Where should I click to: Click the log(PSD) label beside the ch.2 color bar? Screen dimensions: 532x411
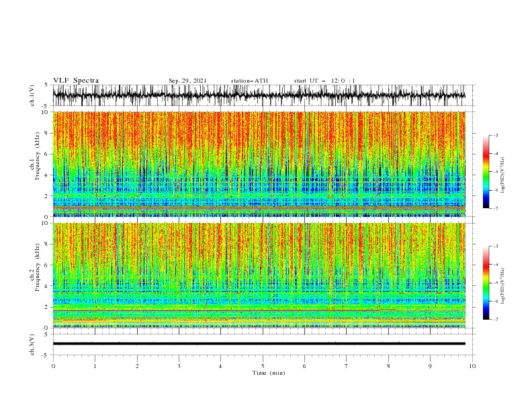point(504,285)
